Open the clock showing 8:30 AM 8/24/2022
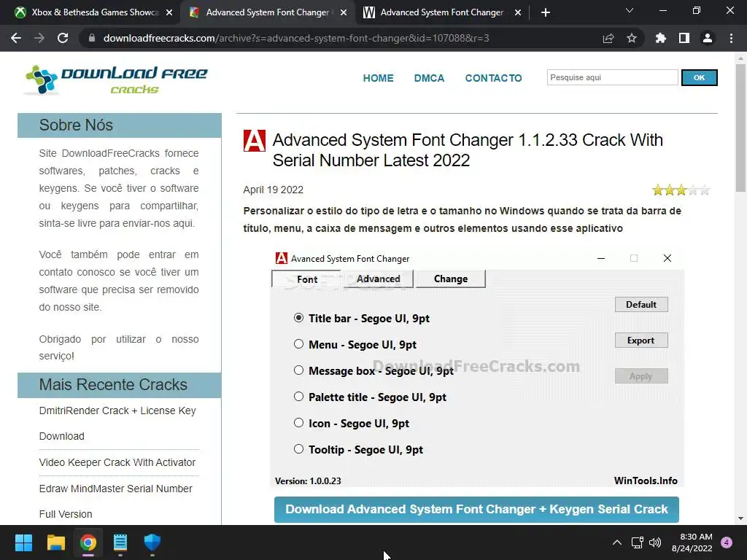Image resolution: width=747 pixels, height=560 pixels. pyautogui.click(x=692, y=542)
